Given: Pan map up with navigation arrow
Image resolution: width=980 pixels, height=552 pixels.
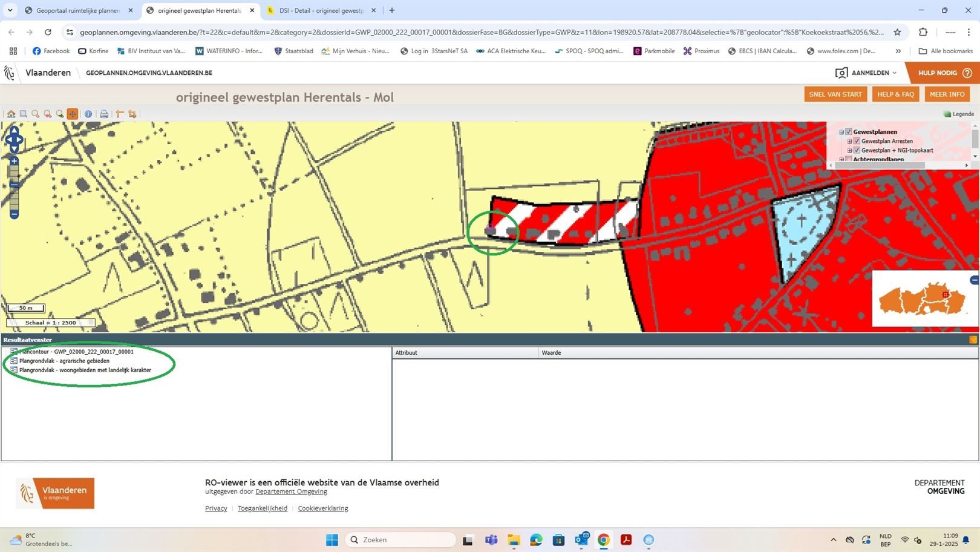Looking at the screenshot, I should (x=14, y=130).
